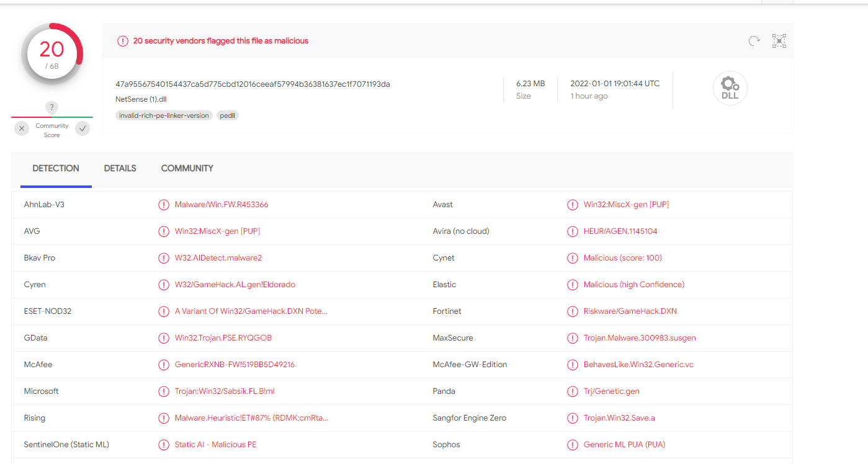Click warning icon beside Microsoft result

(164, 391)
